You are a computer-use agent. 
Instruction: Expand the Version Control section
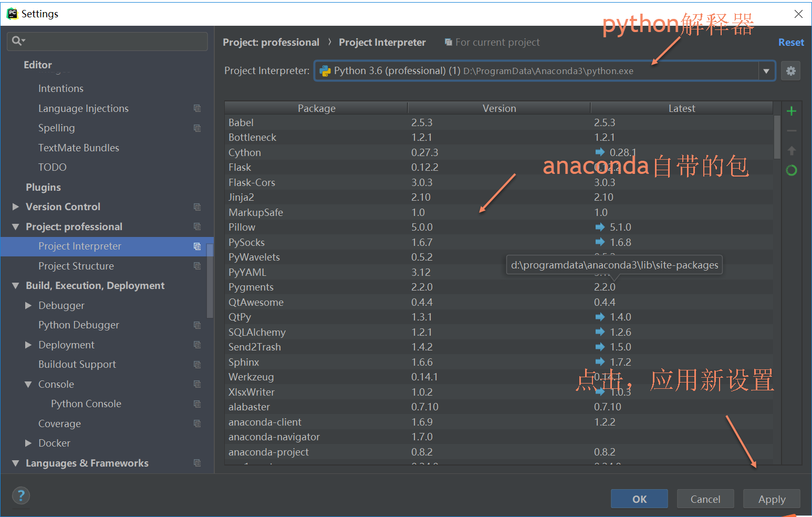(x=16, y=207)
